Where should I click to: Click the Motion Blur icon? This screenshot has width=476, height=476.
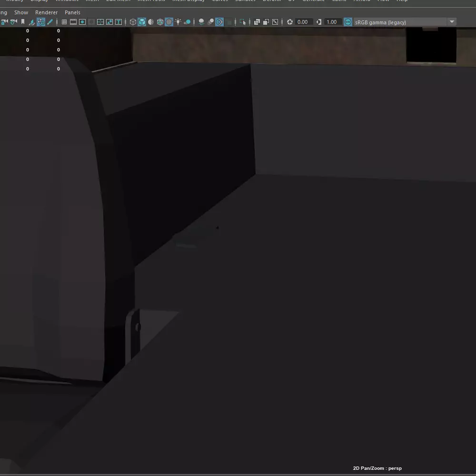coord(210,22)
